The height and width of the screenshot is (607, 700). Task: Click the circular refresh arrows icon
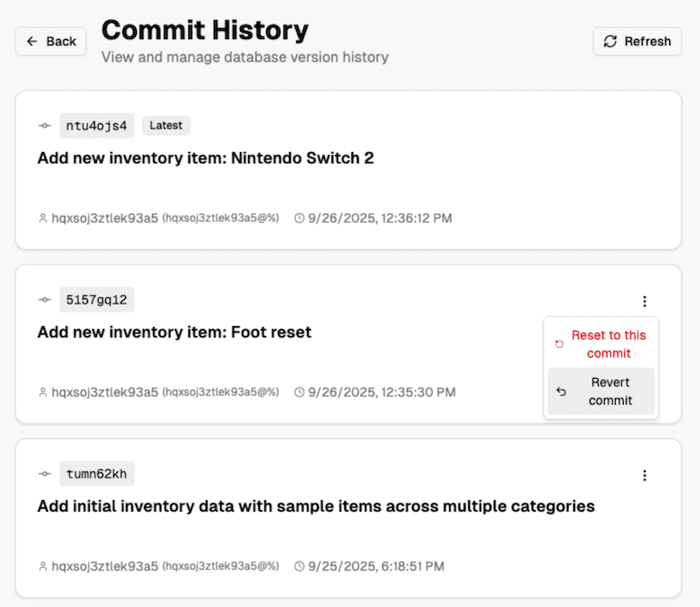pyautogui.click(x=610, y=42)
